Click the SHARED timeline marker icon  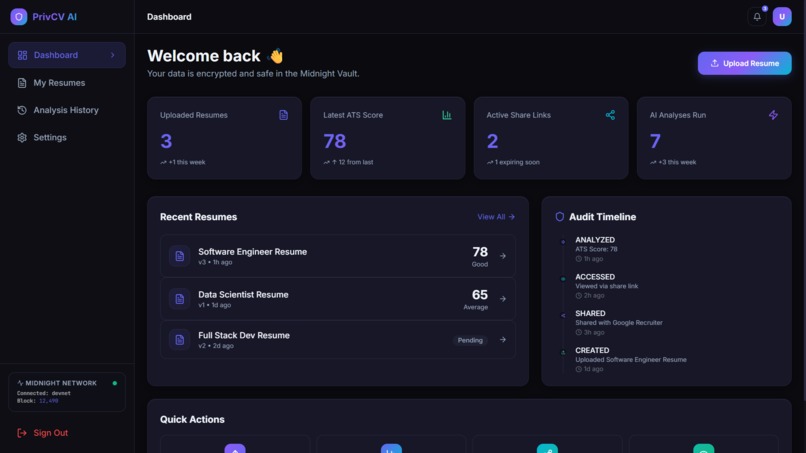(x=563, y=315)
